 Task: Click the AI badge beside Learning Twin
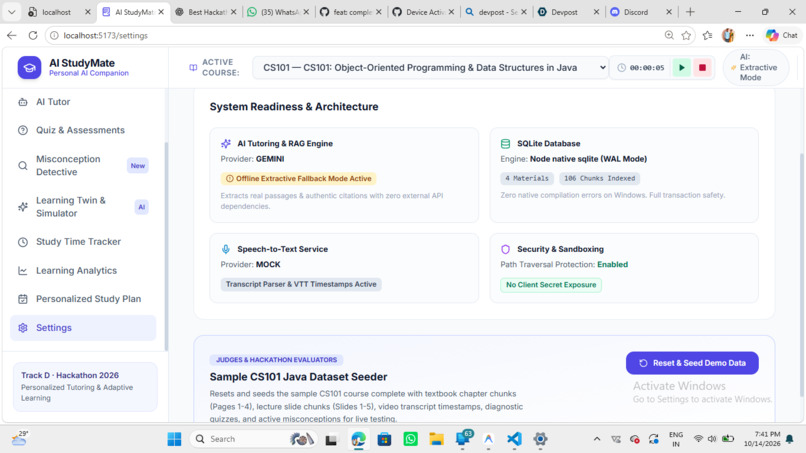[141, 207]
